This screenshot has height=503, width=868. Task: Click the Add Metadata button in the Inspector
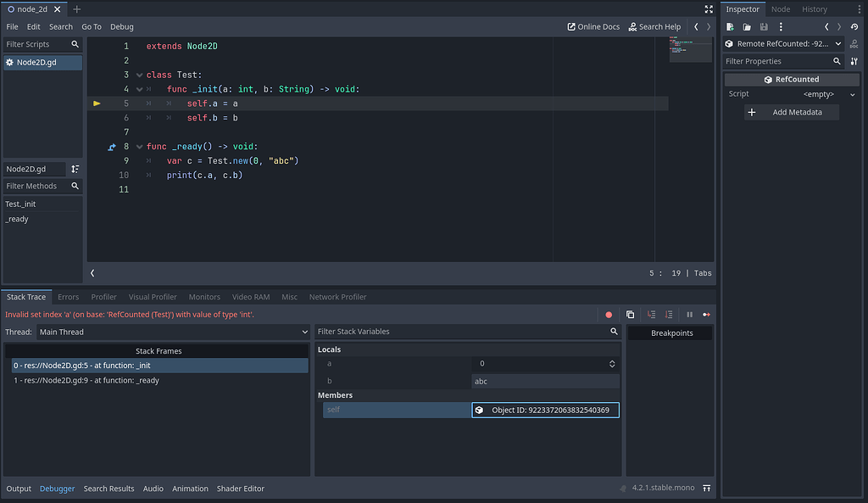[792, 112]
